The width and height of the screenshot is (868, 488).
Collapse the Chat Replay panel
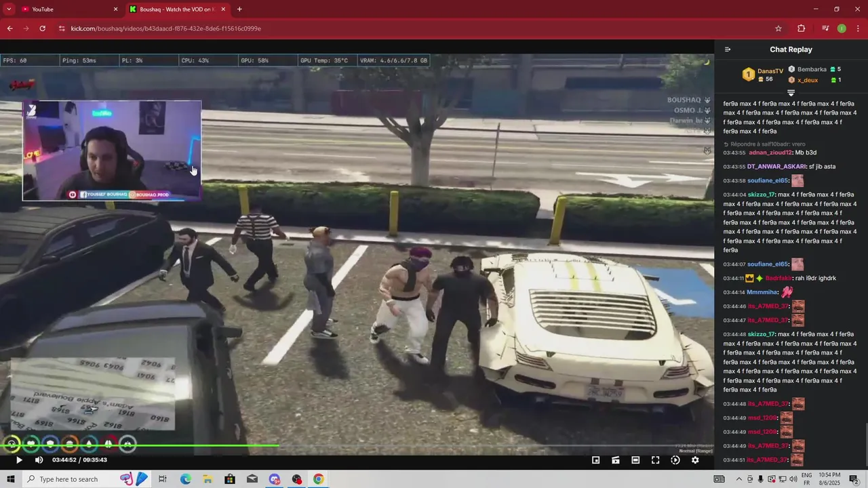[728, 49]
